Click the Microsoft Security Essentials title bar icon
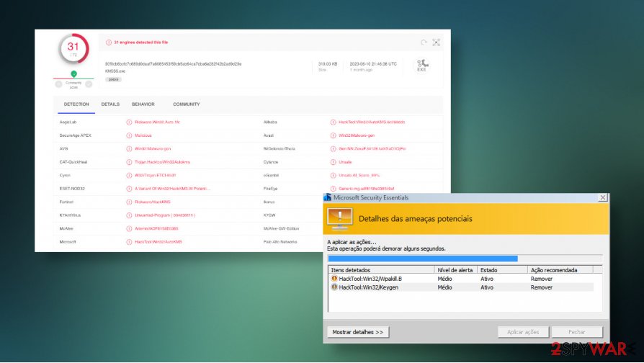 [328, 197]
